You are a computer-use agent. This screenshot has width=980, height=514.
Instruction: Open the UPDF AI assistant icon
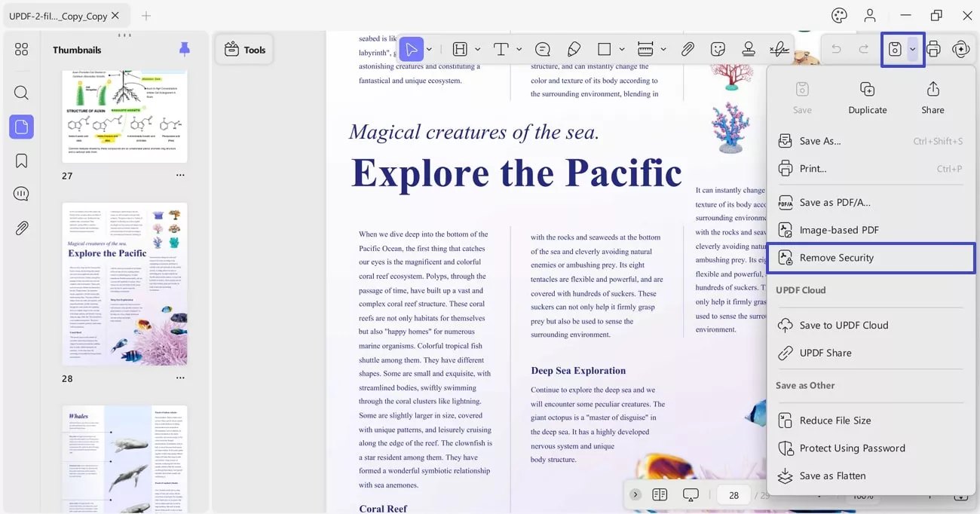click(x=960, y=50)
